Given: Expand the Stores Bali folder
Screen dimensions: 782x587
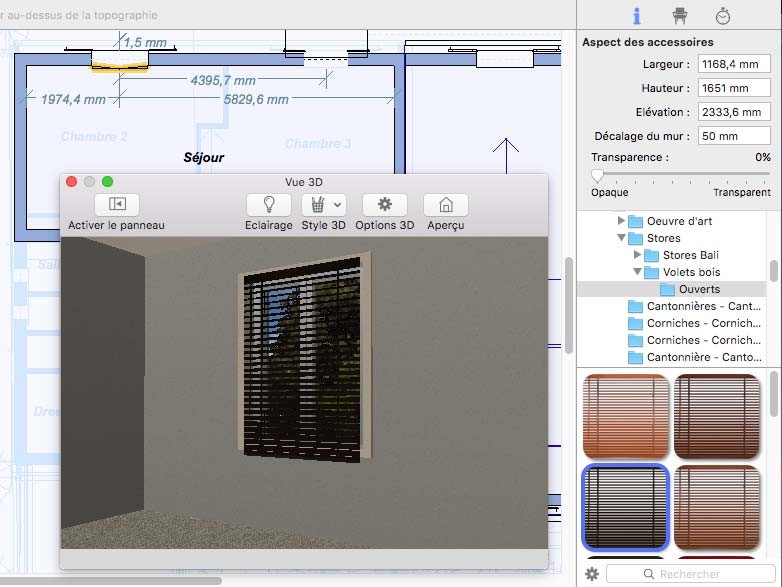Looking at the screenshot, I should 638,256.
